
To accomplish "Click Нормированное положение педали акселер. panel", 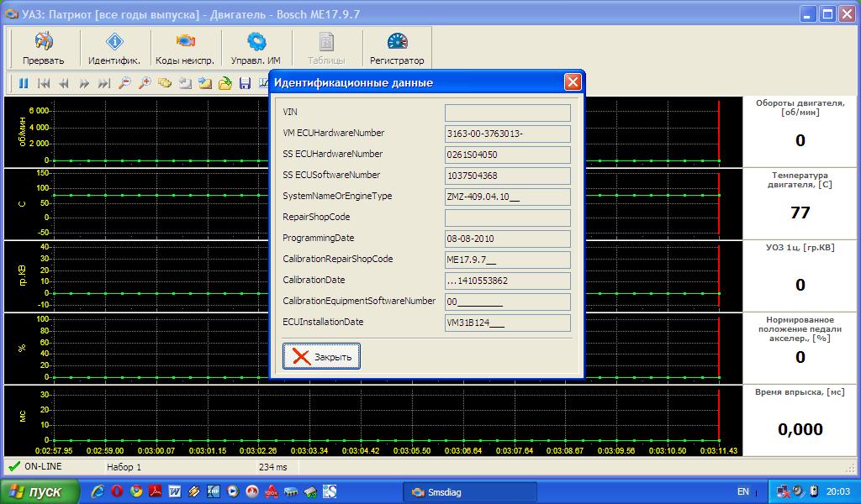I will (800, 349).
